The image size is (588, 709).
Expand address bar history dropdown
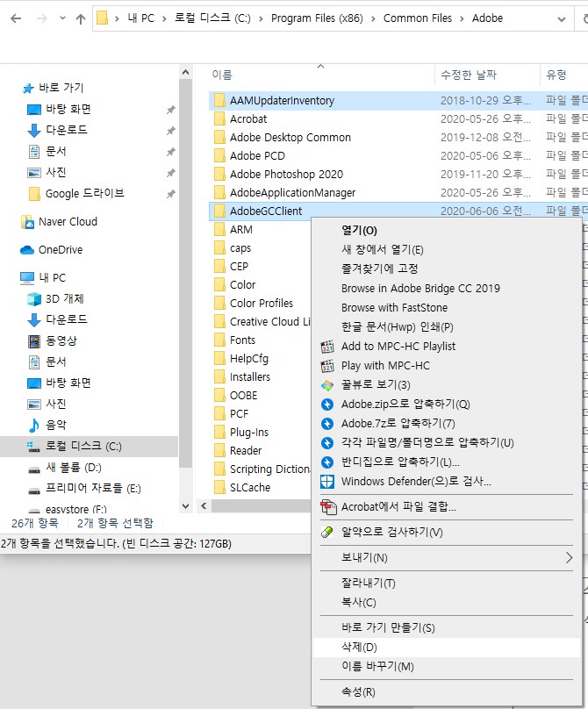(x=562, y=19)
